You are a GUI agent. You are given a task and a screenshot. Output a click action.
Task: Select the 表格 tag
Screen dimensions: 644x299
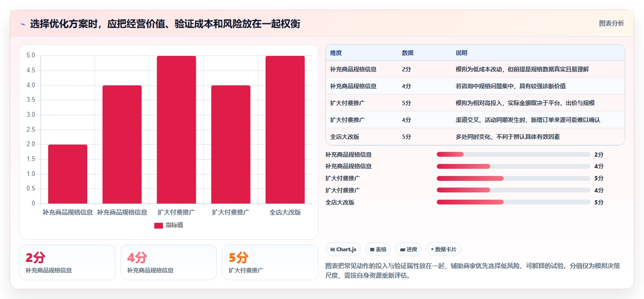click(x=378, y=249)
